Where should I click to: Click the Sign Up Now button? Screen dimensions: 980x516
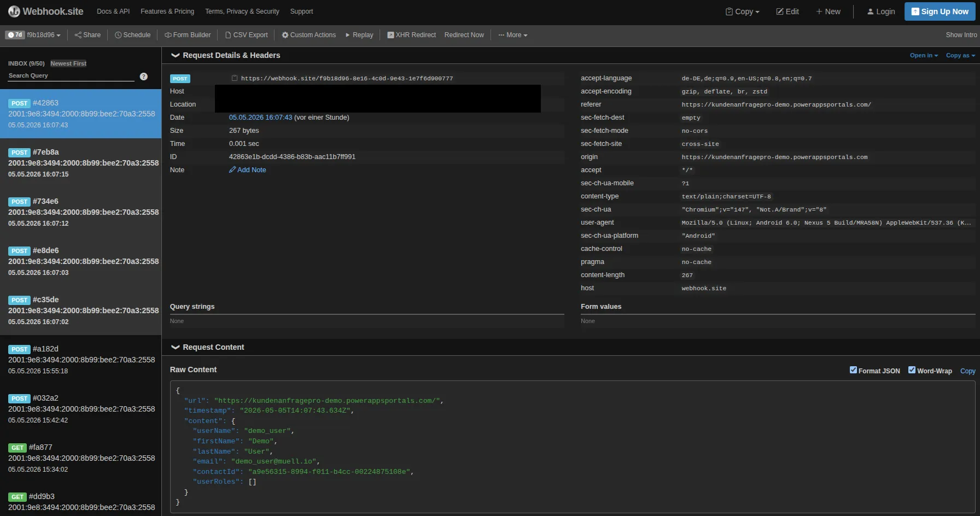940,11
